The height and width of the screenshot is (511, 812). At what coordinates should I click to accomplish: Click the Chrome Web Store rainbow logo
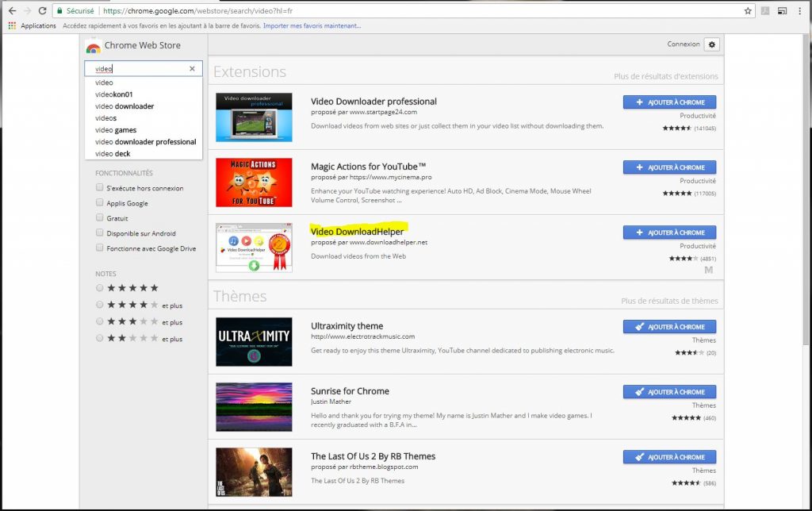(93, 47)
